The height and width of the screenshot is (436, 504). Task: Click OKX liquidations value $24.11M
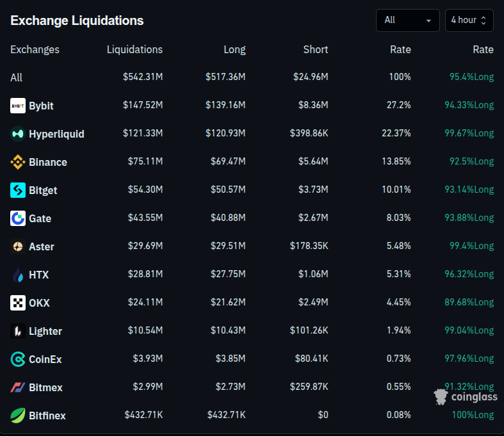145,302
